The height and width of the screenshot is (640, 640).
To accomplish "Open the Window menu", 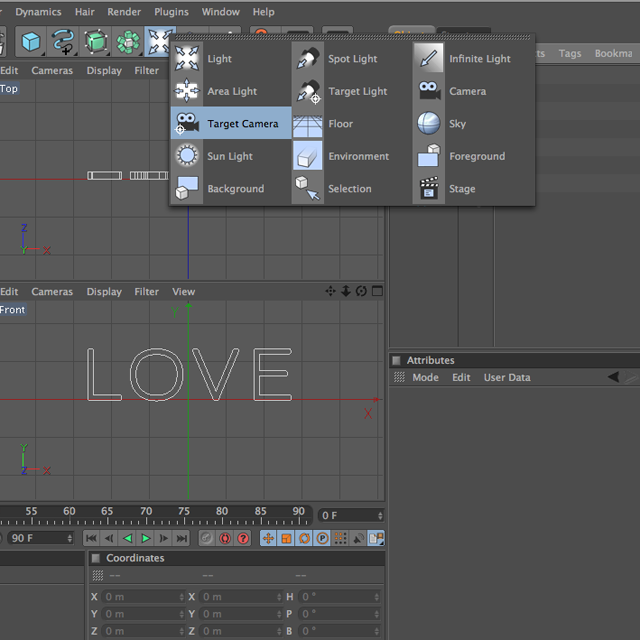I will coord(220,12).
